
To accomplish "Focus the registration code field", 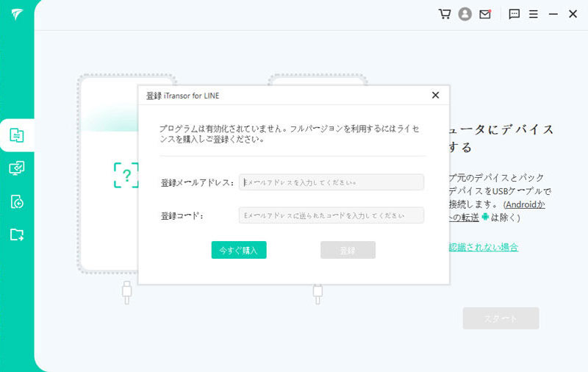I will (331, 215).
